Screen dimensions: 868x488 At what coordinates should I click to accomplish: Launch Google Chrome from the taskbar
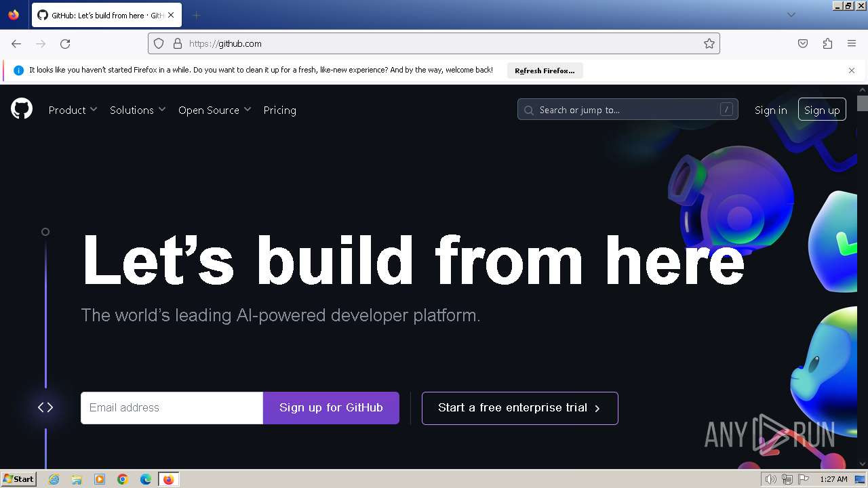[x=123, y=479]
